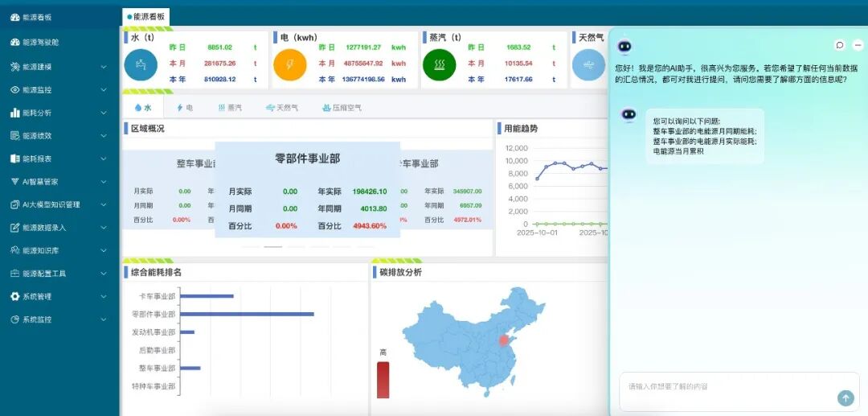
Task: Click the 零部件事业部 center card
Action: [x=307, y=189]
